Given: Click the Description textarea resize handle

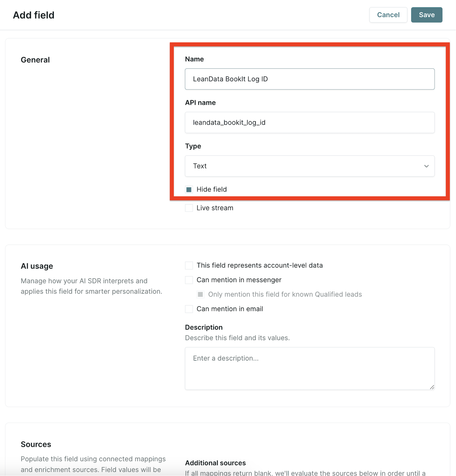Looking at the screenshot, I should point(432,387).
